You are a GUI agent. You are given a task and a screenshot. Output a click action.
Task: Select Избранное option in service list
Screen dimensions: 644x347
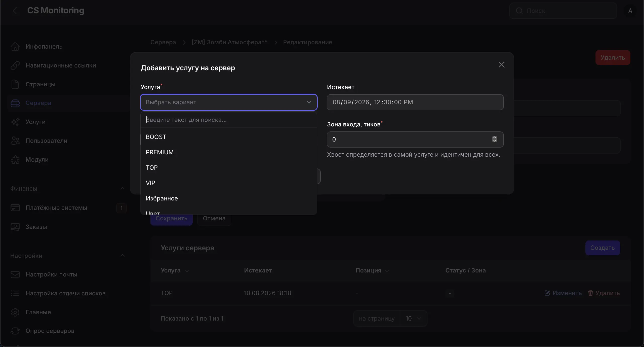click(x=229, y=198)
